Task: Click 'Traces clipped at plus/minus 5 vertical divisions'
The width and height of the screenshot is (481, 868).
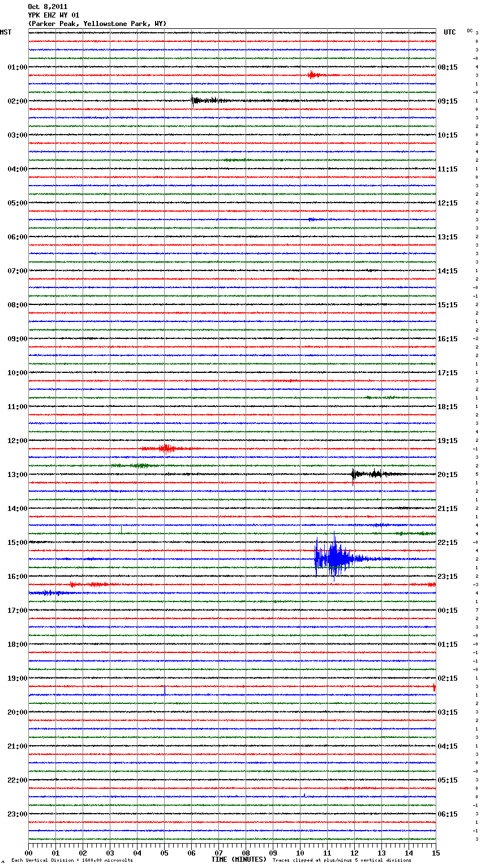Action: 342,861
